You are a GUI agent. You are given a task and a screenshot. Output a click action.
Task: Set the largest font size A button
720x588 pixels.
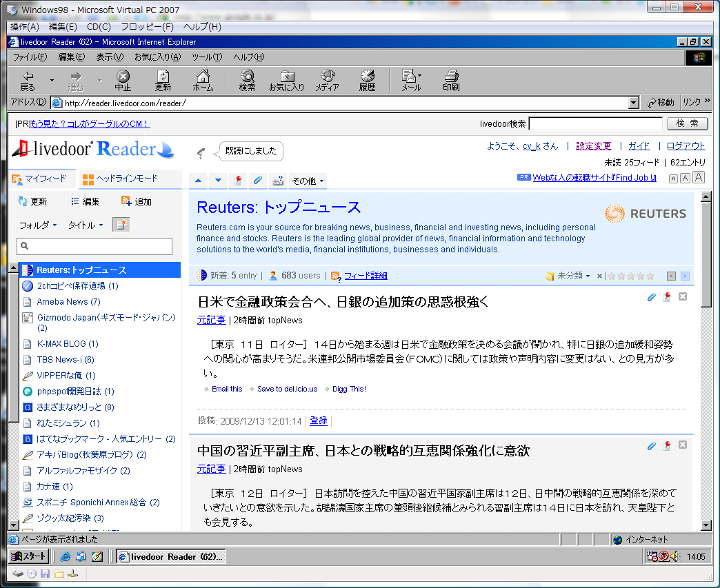[x=699, y=178]
